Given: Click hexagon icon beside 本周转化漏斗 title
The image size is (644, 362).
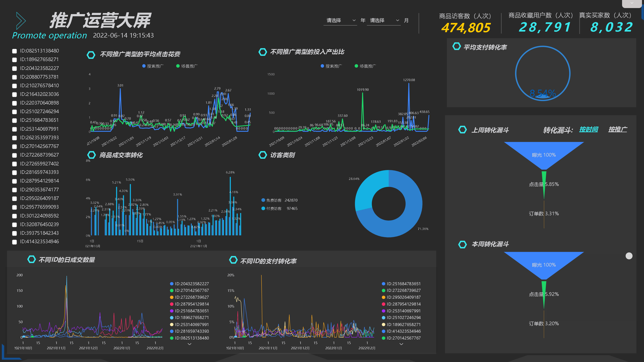Looking at the screenshot, I should tap(462, 244).
